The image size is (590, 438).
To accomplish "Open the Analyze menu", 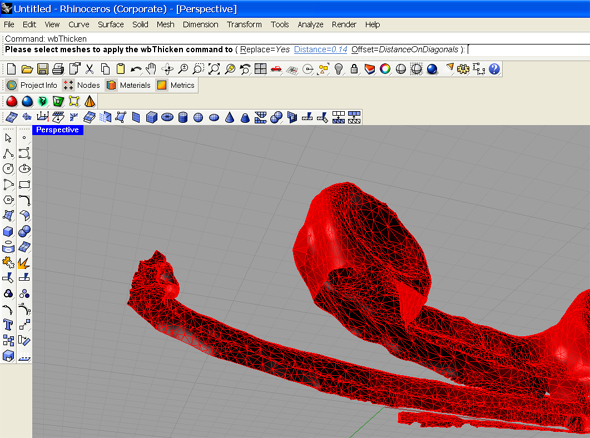I will click(x=310, y=24).
